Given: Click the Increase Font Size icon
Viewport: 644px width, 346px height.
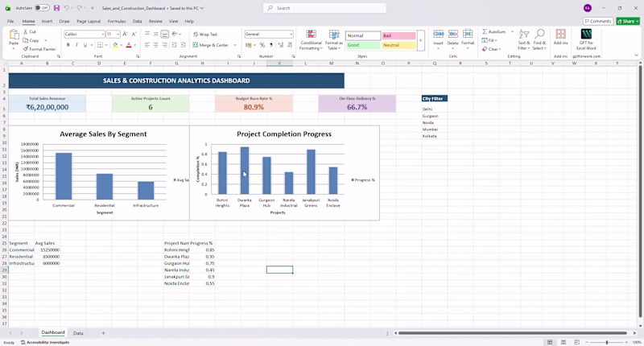Looking at the screenshot, I should 126,35.
